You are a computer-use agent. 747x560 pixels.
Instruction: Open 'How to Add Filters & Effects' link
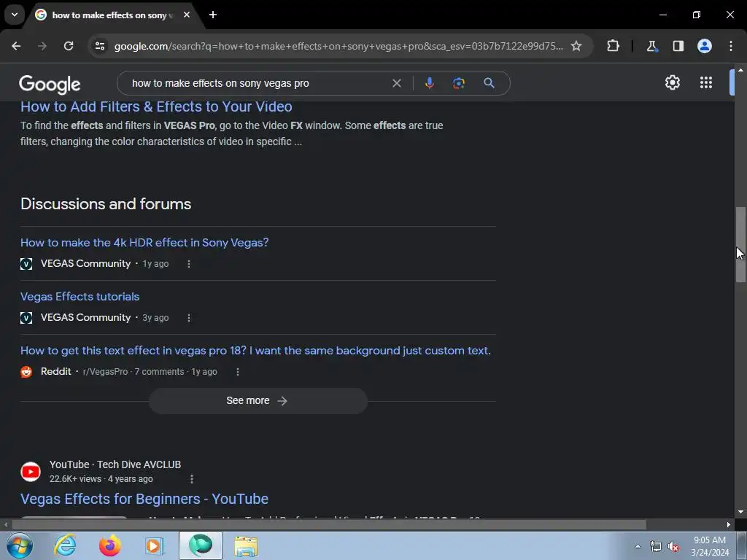[x=156, y=106]
